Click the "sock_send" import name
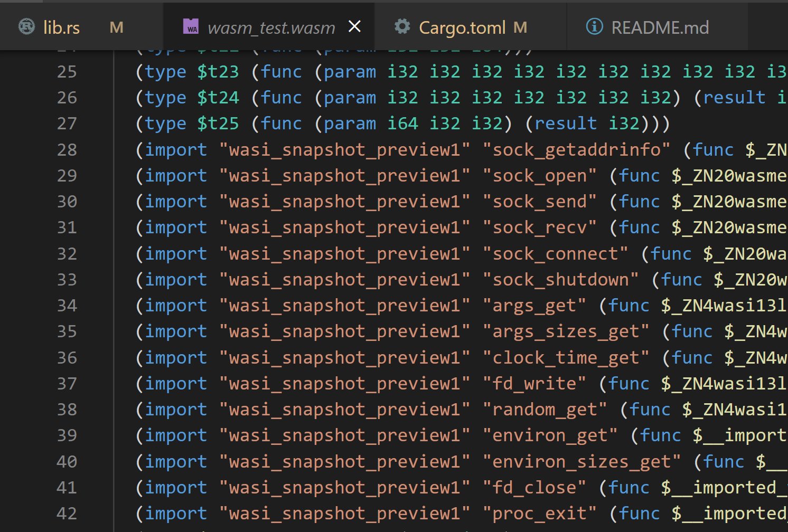788x532 pixels. pos(540,202)
